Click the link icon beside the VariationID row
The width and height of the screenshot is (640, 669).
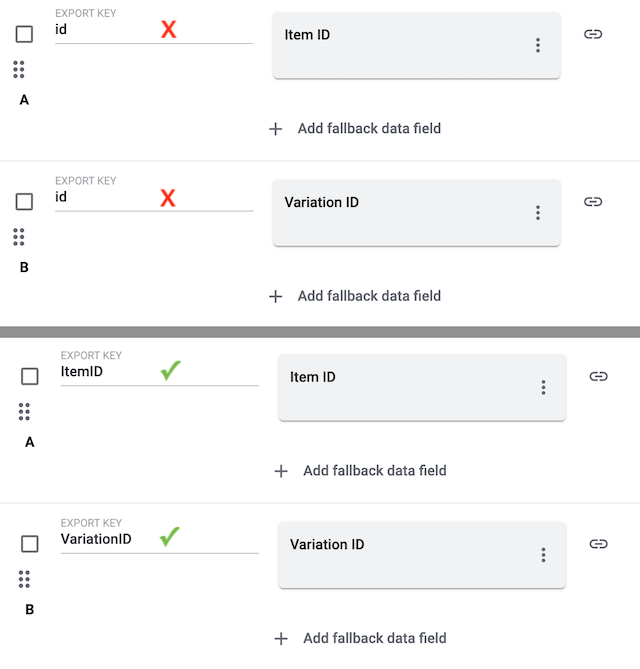(x=598, y=544)
